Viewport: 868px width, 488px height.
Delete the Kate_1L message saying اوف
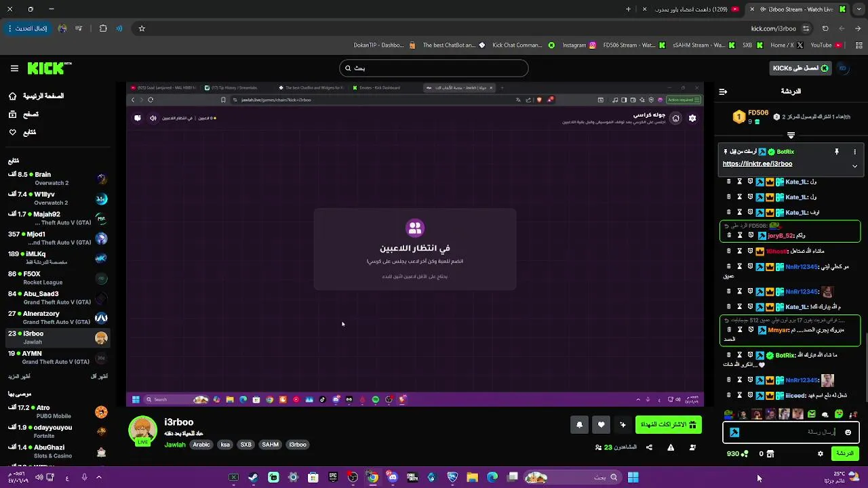pyautogui.click(x=729, y=212)
